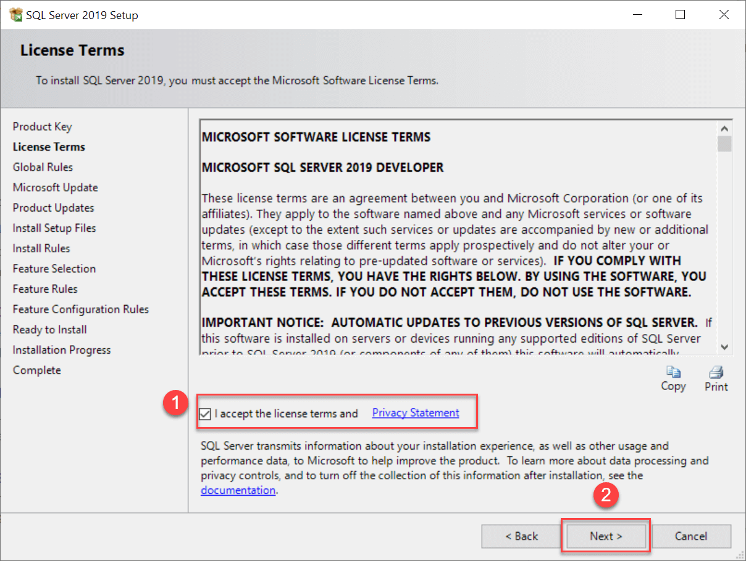This screenshot has width=747, height=562.
Task: Select the Ready to Install step
Action: [50, 330]
